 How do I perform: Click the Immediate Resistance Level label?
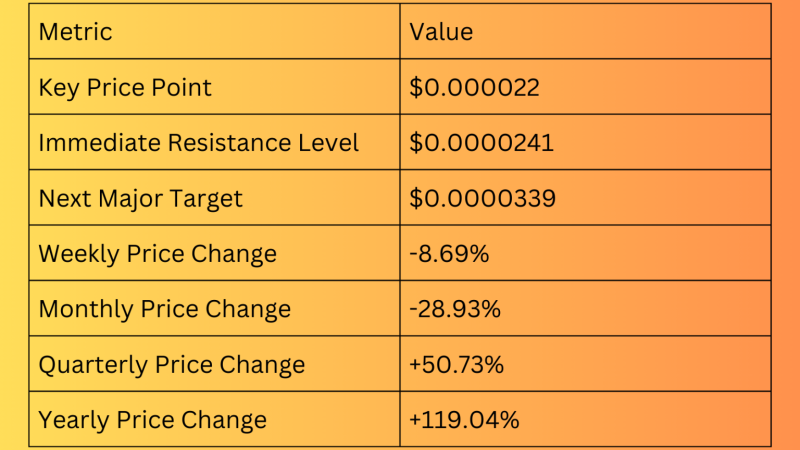pyautogui.click(x=198, y=143)
